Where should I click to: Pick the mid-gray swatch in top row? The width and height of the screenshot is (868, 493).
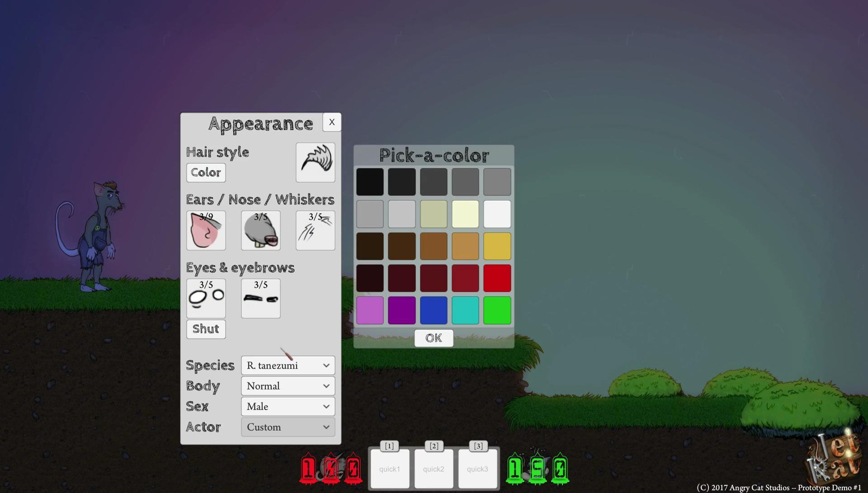click(x=465, y=182)
